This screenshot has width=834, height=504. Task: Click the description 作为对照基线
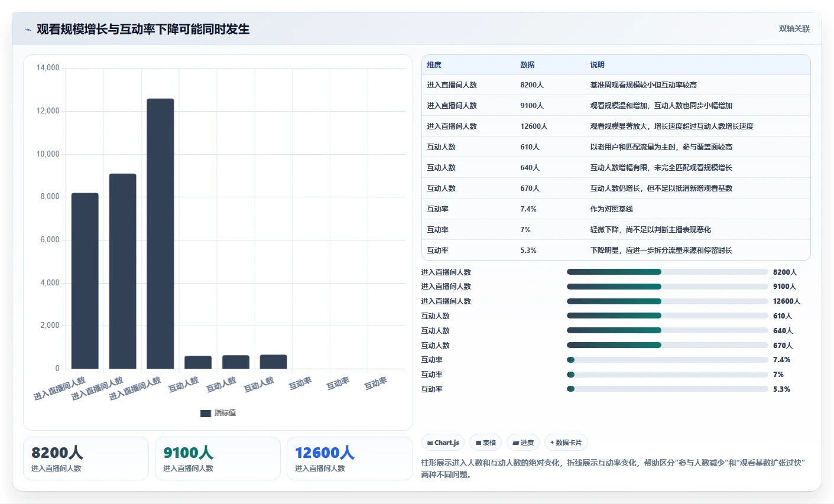(611, 209)
